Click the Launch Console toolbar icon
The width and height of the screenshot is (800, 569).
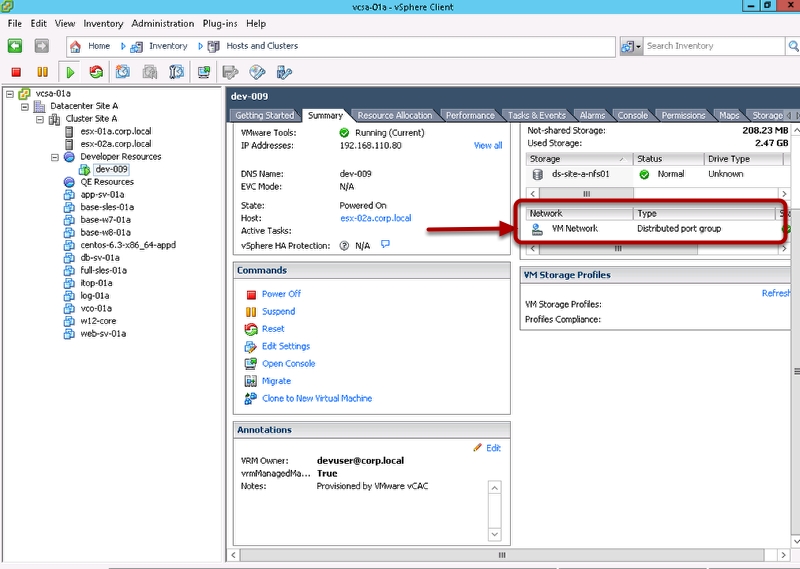[x=204, y=72]
